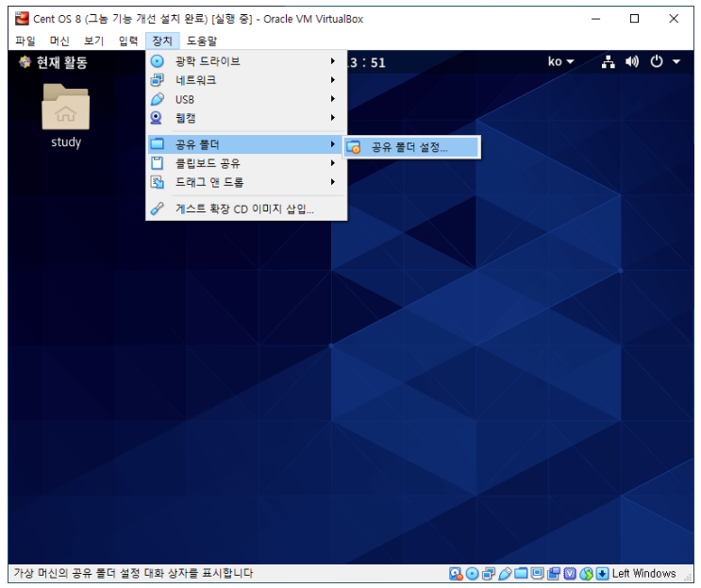The height and width of the screenshot is (588, 701).
Task: Click the network monitors icon in menu
Action: tap(157, 80)
